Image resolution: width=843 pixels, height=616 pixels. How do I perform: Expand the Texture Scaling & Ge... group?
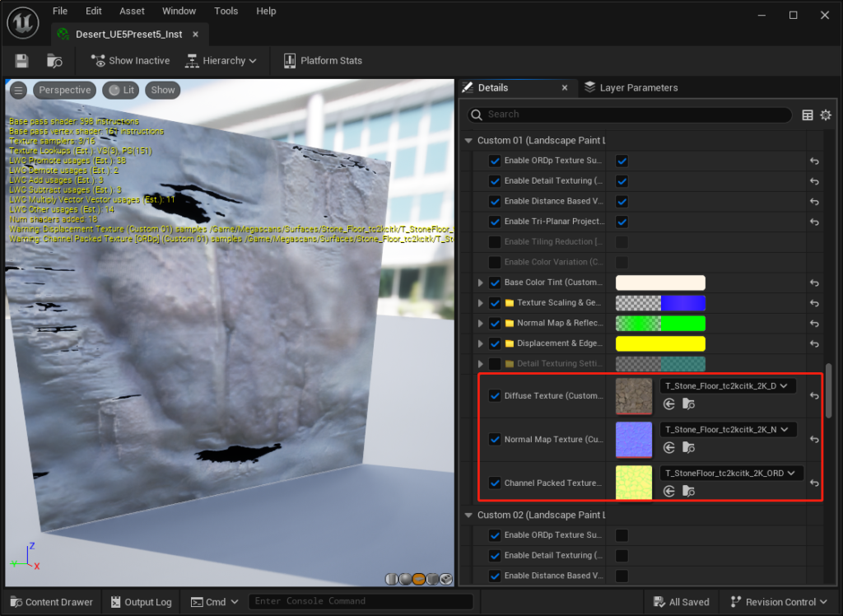pos(481,303)
